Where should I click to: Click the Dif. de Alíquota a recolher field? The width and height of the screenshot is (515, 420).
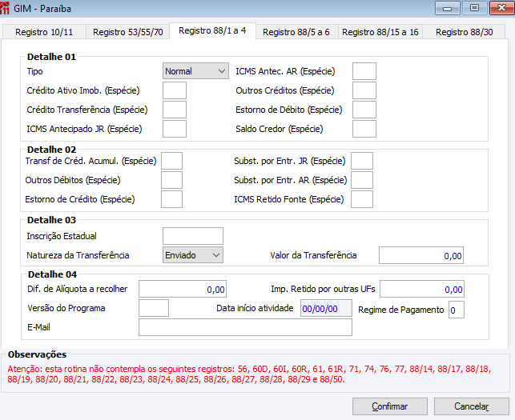click(183, 289)
